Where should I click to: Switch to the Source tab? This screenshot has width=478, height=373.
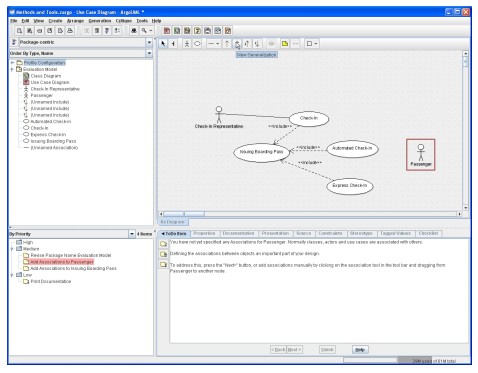tap(303, 234)
